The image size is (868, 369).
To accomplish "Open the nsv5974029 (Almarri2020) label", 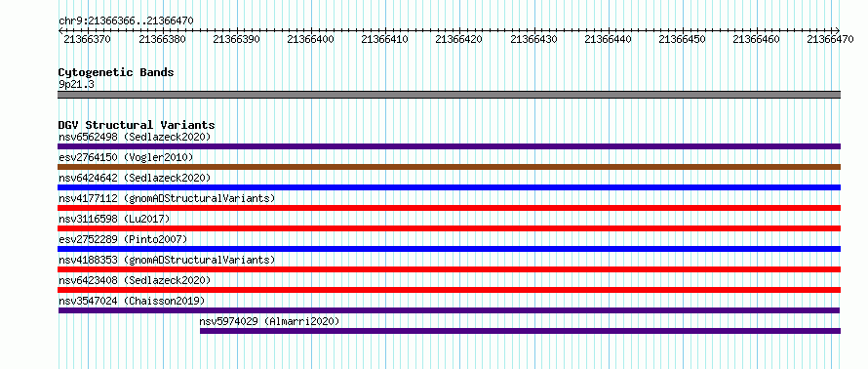I will point(269,321).
